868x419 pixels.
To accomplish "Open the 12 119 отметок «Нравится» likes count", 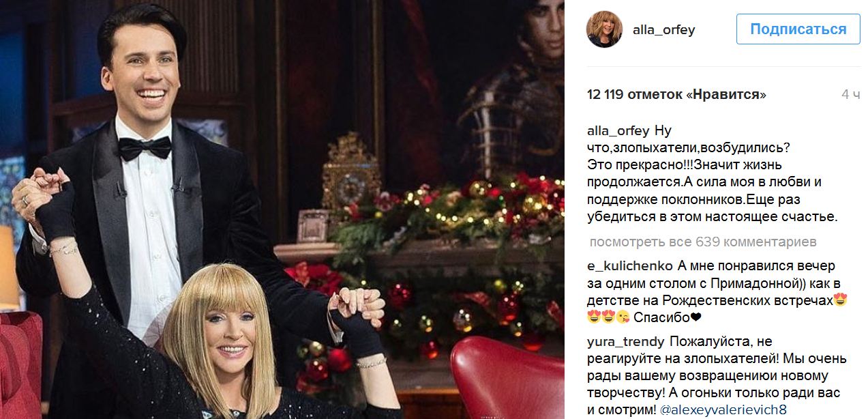I will click(x=676, y=95).
